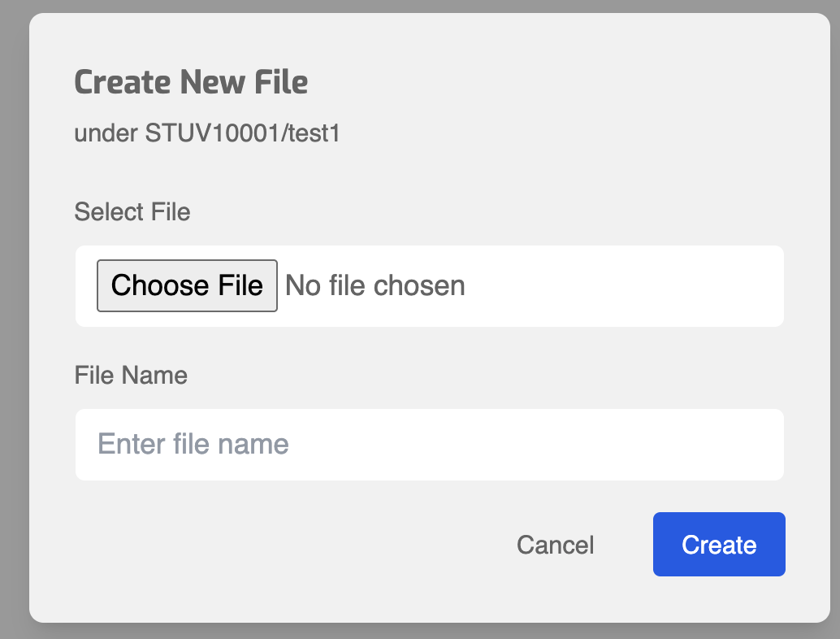This screenshot has width=840, height=639.
Task: Click the 'File Name' label
Action: pos(131,375)
